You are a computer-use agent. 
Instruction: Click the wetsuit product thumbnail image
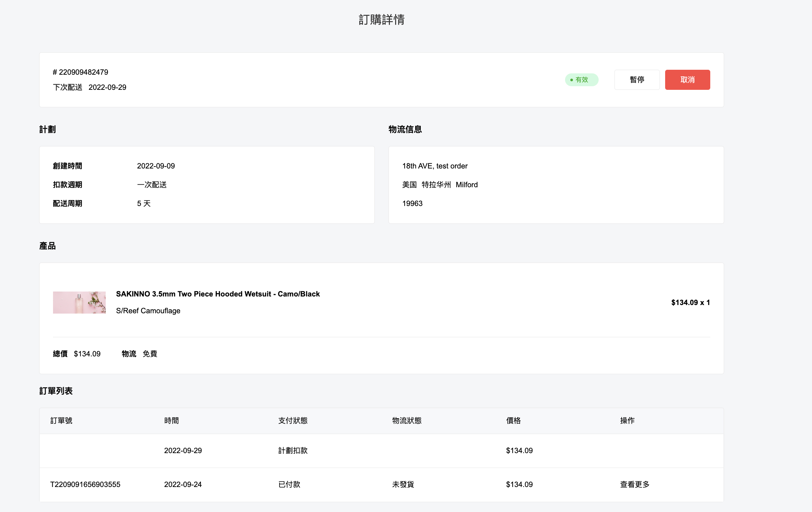[x=79, y=302]
